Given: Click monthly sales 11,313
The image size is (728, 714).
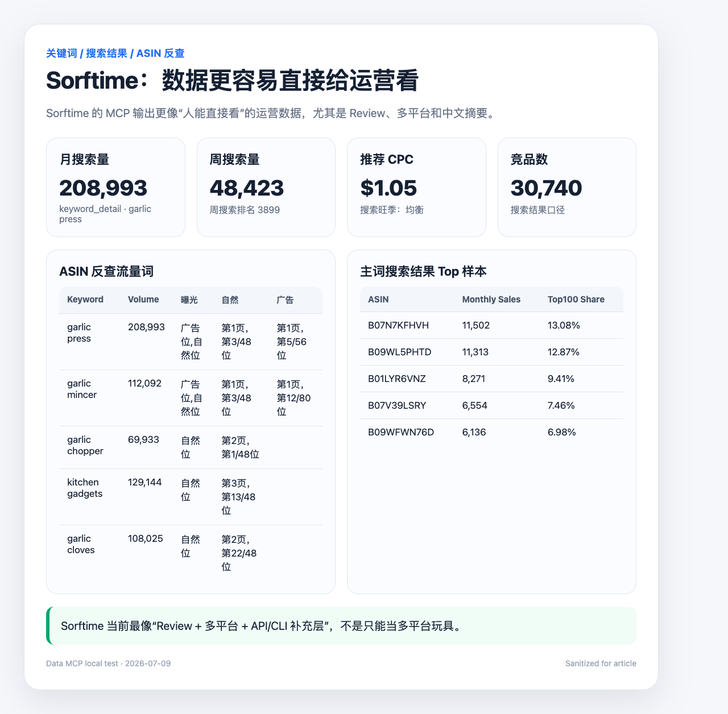Looking at the screenshot, I should tap(475, 352).
